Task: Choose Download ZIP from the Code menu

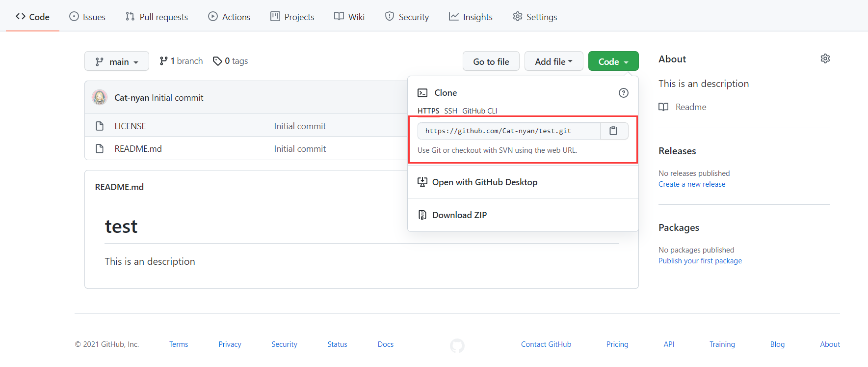Action: coord(459,215)
